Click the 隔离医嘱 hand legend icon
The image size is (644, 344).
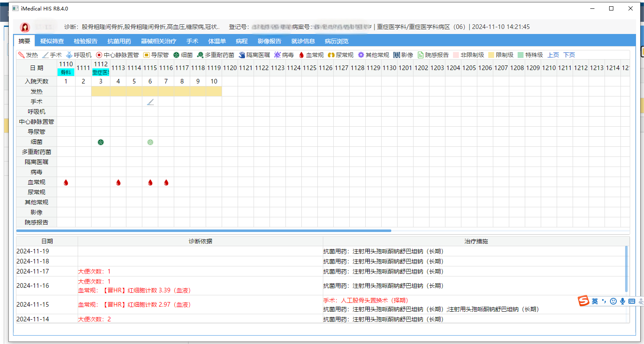tap(242, 55)
